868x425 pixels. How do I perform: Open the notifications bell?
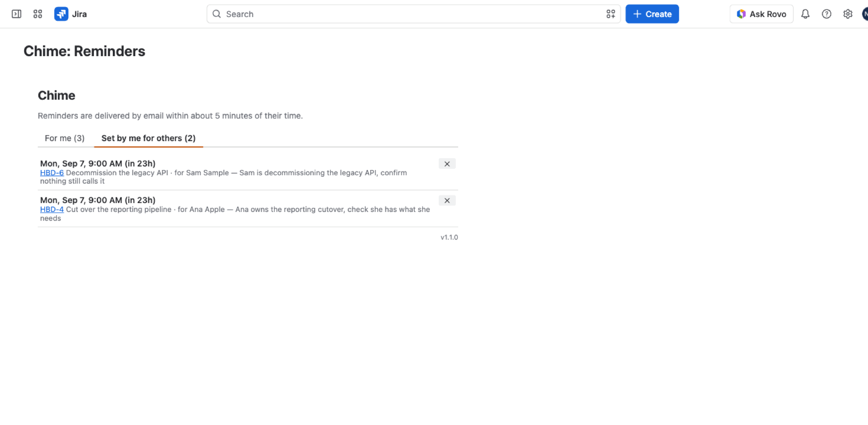[805, 14]
